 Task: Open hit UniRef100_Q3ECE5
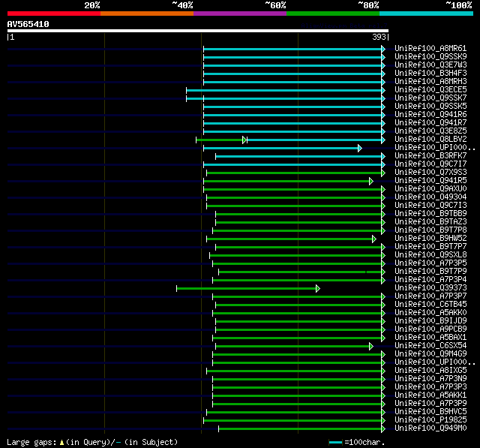click(x=430, y=90)
